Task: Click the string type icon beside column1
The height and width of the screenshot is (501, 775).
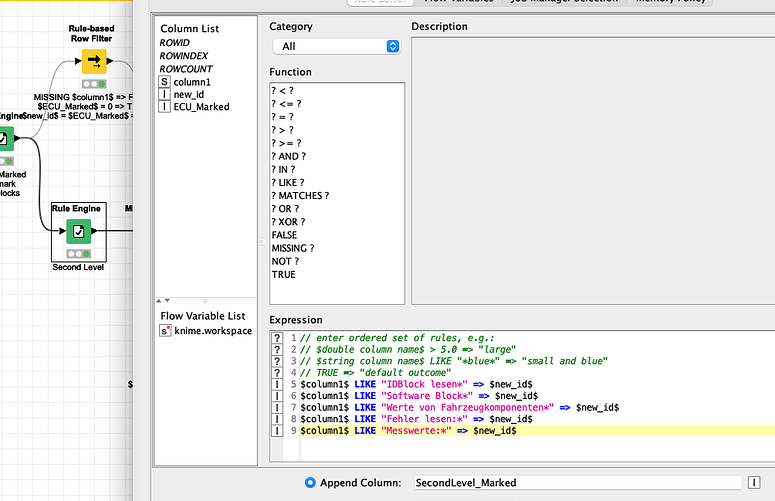Action: 164,82
